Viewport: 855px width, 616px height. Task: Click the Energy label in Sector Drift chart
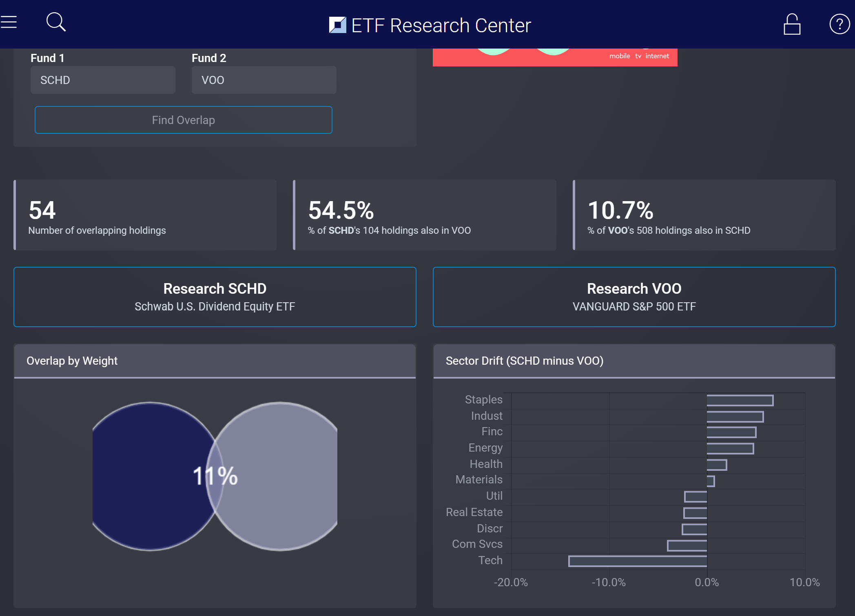(485, 448)
